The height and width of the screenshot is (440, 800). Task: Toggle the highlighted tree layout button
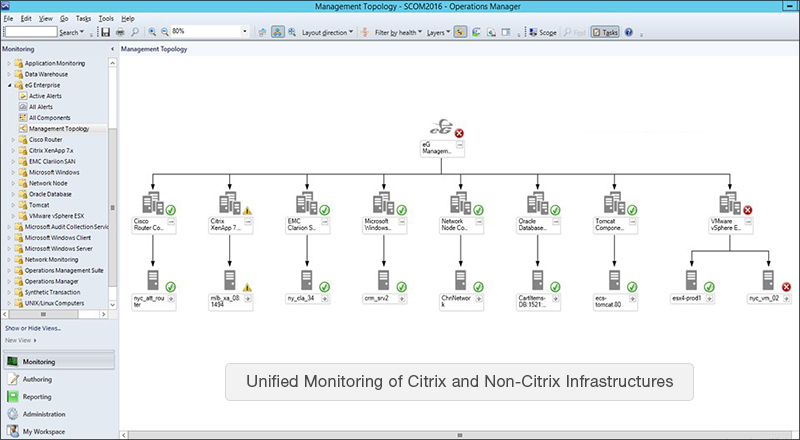(x=278, y=32)
